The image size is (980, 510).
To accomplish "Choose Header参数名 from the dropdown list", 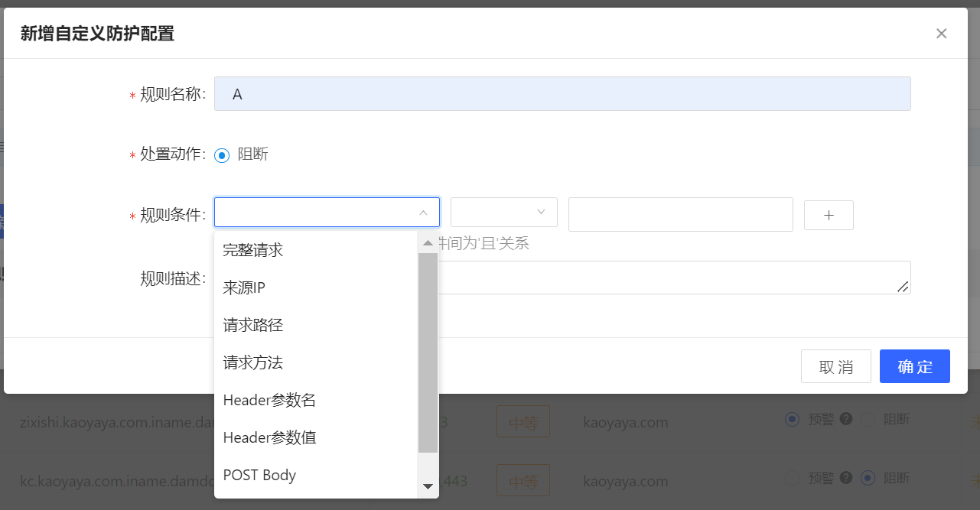I will pos(316,400).
